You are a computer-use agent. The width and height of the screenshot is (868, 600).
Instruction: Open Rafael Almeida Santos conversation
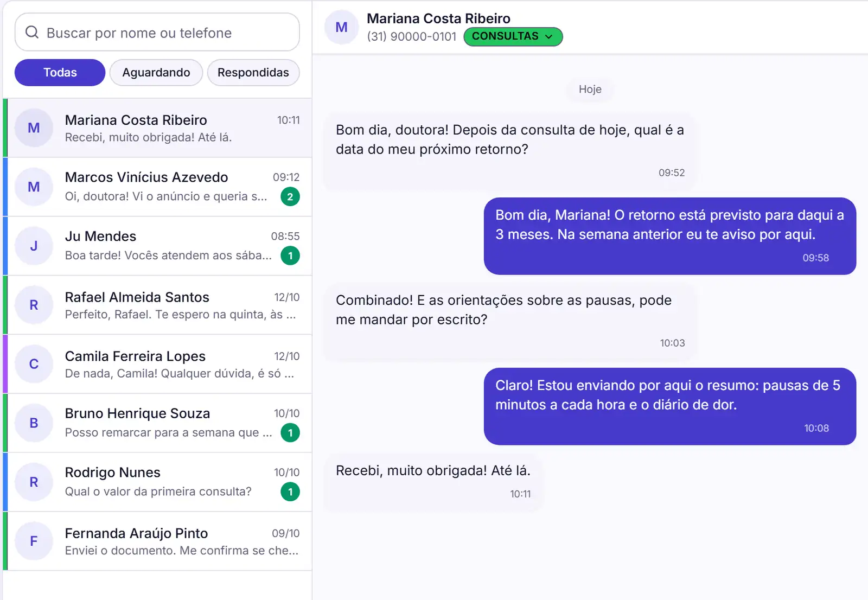pyautogui.click(x=158, y=305)
